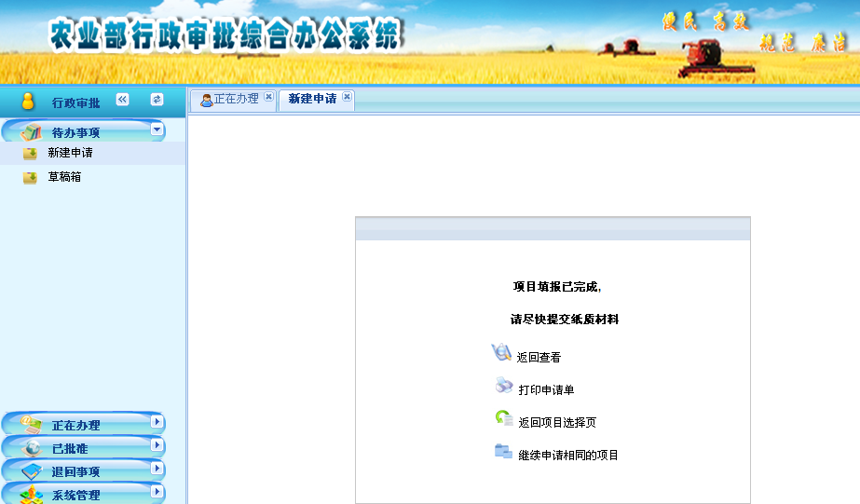Click the 草稿箱 folder icon in sidebar
Viewport: 860px width, 504px height.
30,177
